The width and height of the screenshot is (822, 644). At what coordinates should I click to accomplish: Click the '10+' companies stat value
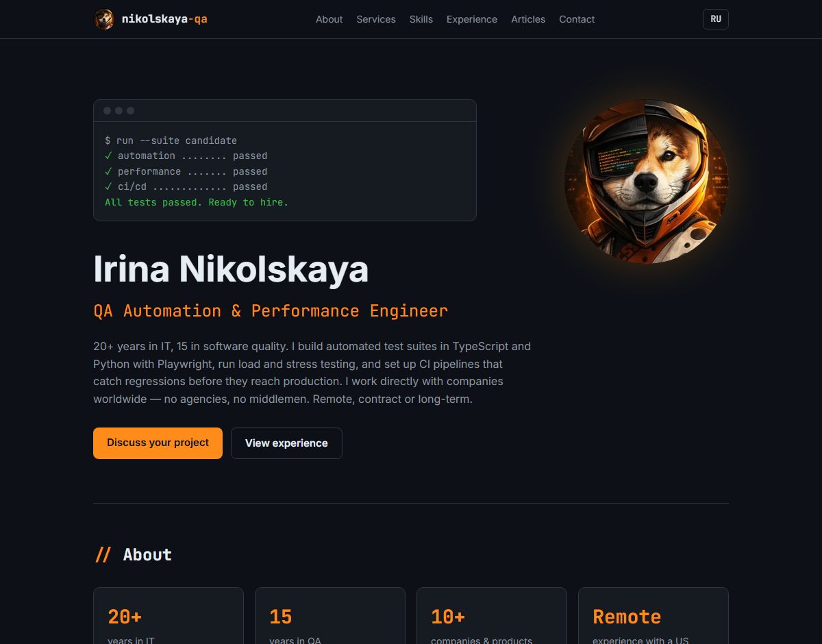(x=448, y=617)
